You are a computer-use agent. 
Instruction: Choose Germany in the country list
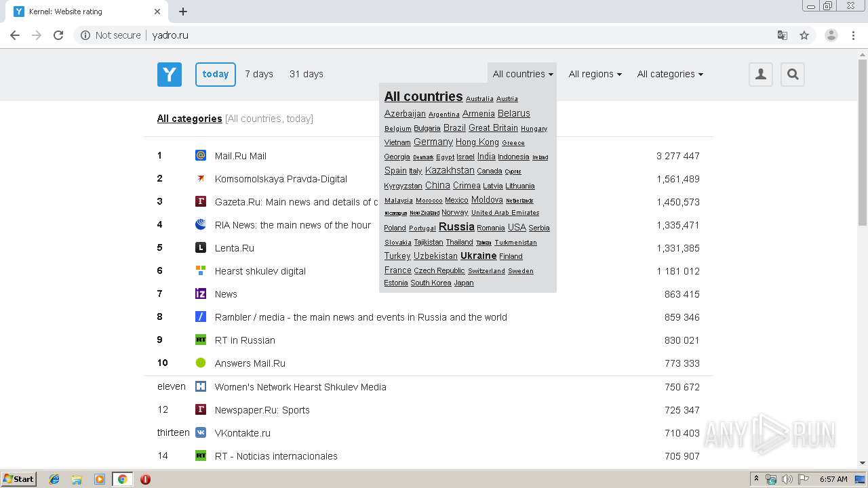[433, 142]
